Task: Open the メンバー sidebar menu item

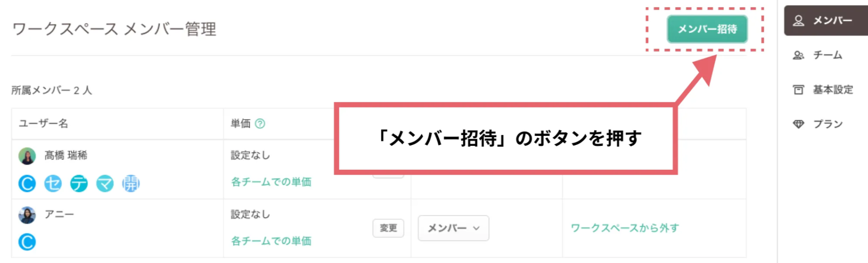Action: (826, 21)
